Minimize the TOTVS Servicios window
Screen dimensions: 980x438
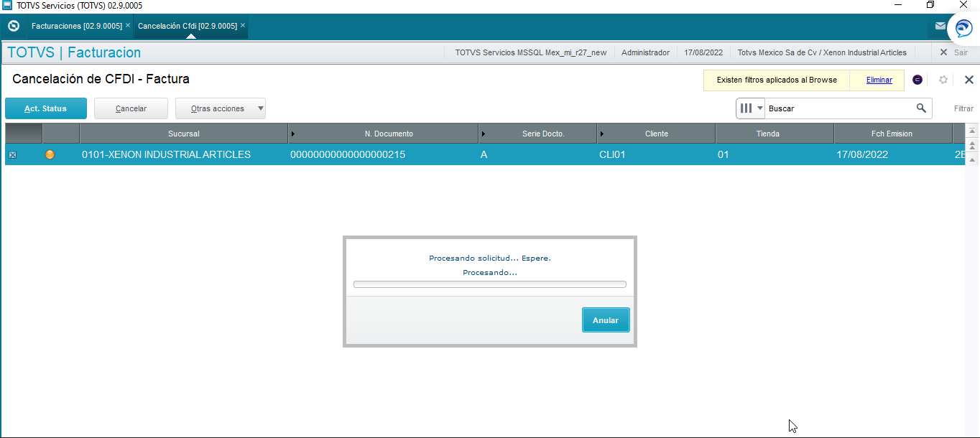(897, 5)
